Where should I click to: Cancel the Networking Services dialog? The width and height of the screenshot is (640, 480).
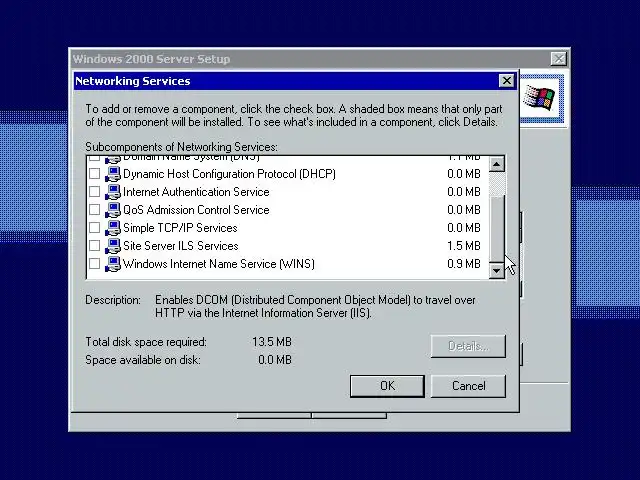[x=468, y=386]
